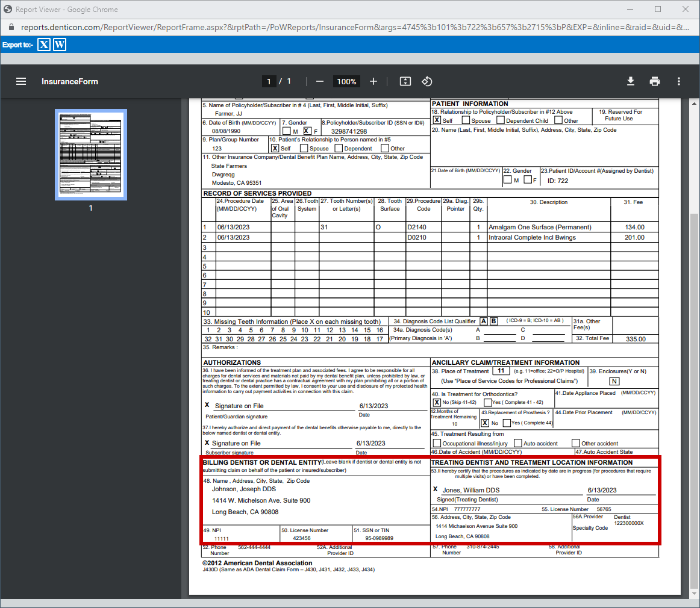Click the place of treatment code 11
The height and width of the screenshot is (608, 700).
click(501, 371)
